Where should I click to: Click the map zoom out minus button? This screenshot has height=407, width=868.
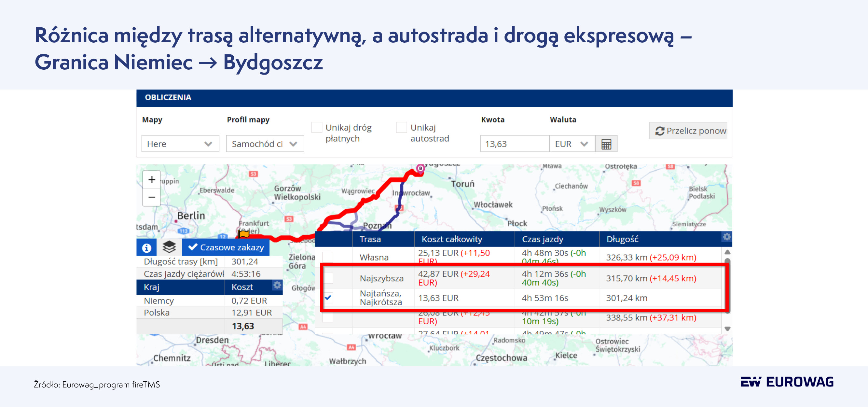pos(152,197)
